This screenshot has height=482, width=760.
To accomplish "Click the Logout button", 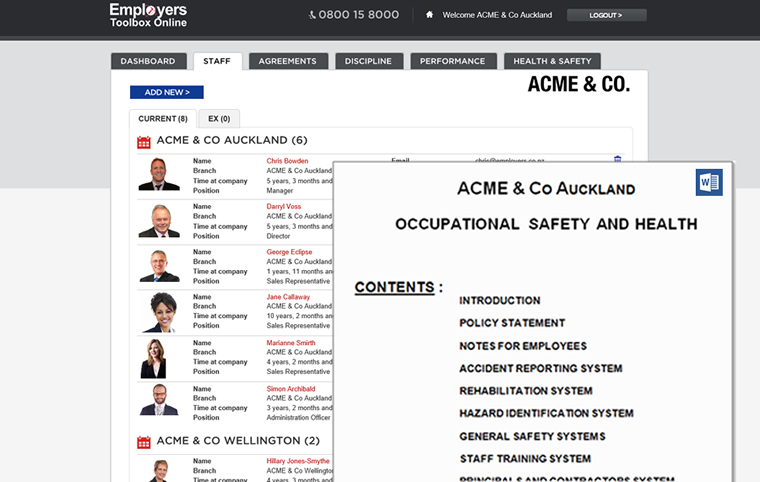I will point(606,15).
